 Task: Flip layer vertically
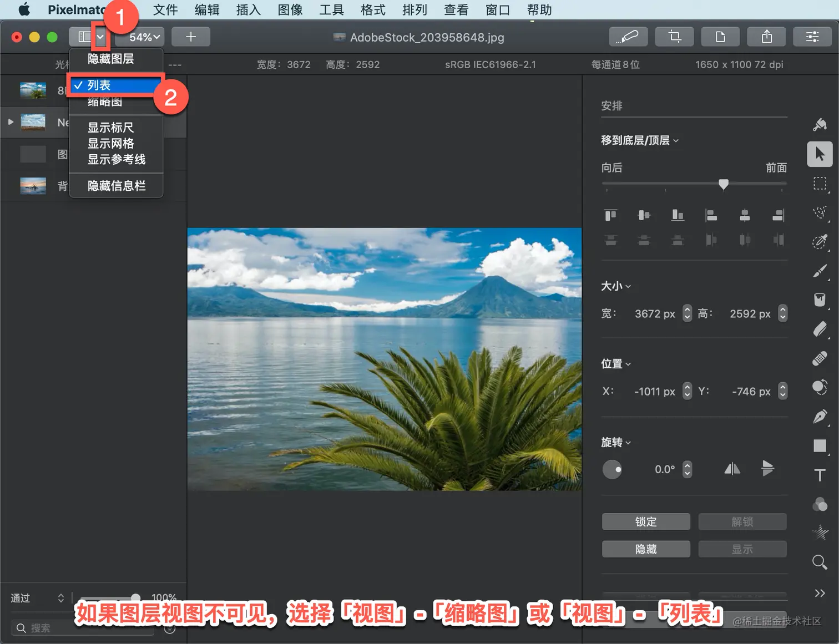coord(767,469)
